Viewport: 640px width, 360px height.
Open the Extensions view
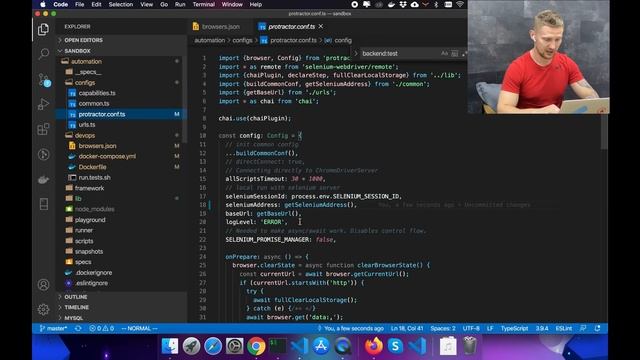(x=43, y=129)
